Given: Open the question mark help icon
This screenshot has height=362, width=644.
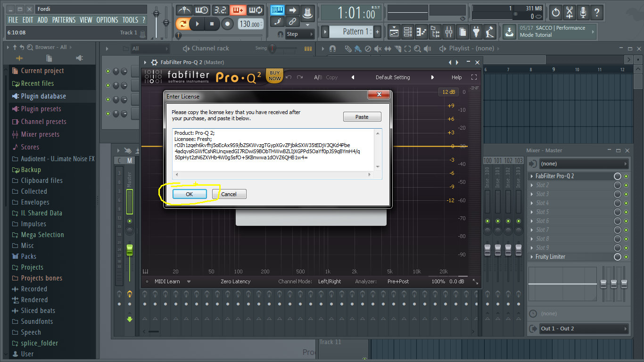Looking at the screenshot, I should (x=597, y=12).
